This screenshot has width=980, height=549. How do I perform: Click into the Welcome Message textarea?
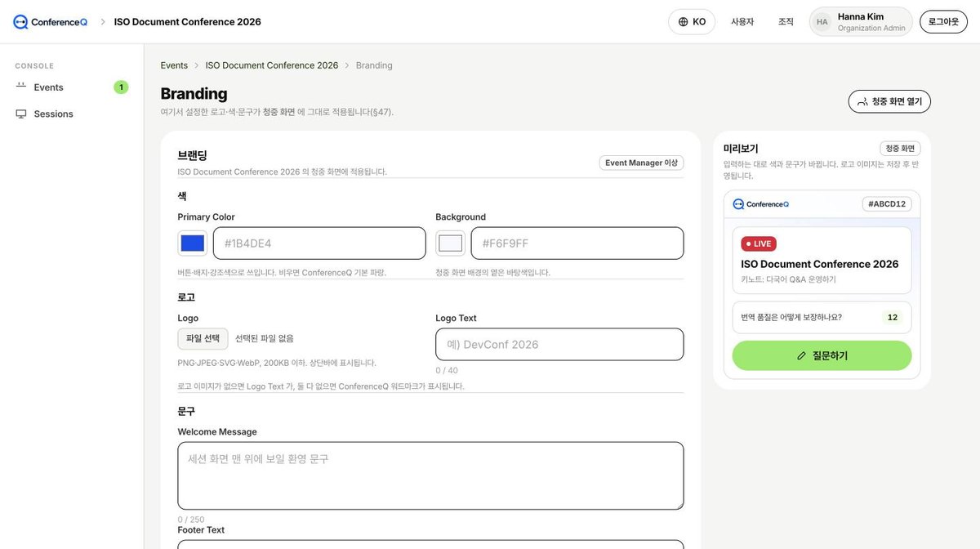[x=430, y=476]
